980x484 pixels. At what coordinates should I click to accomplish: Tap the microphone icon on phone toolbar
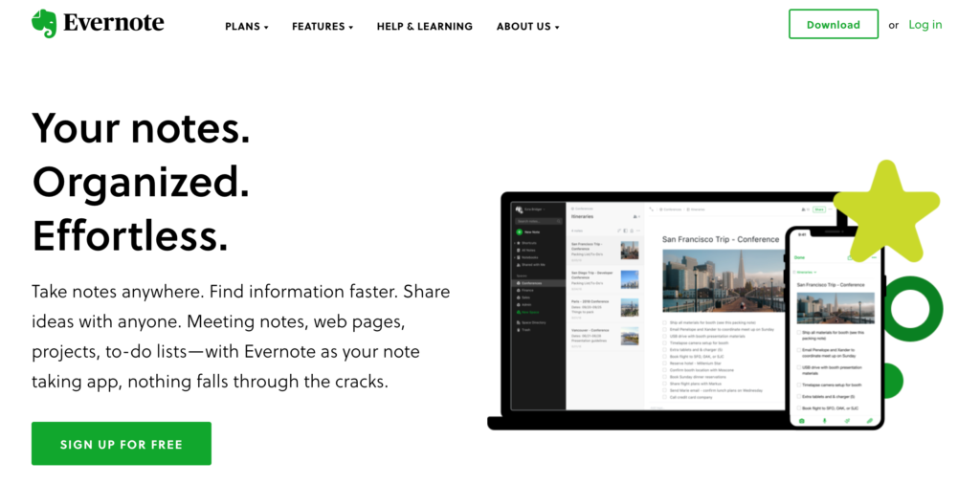824,421
